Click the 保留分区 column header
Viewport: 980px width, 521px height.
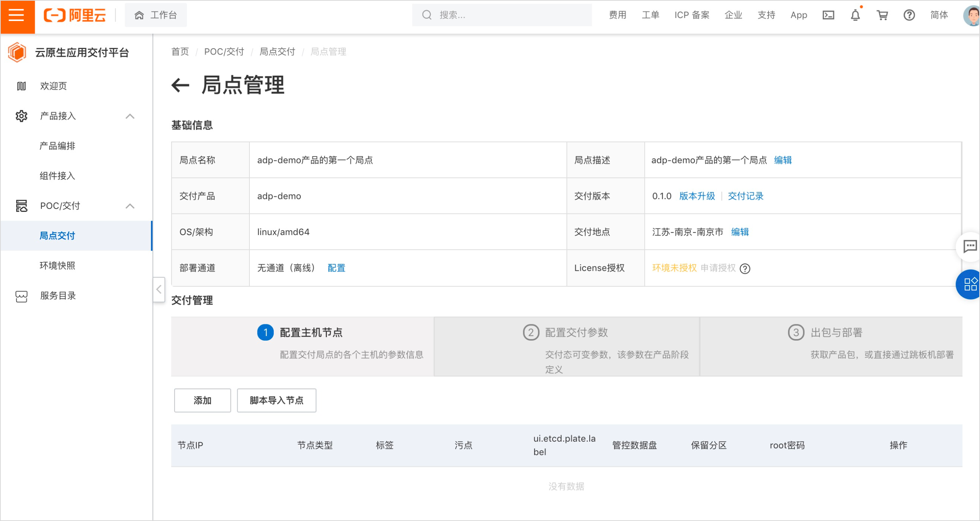point(709,446)
